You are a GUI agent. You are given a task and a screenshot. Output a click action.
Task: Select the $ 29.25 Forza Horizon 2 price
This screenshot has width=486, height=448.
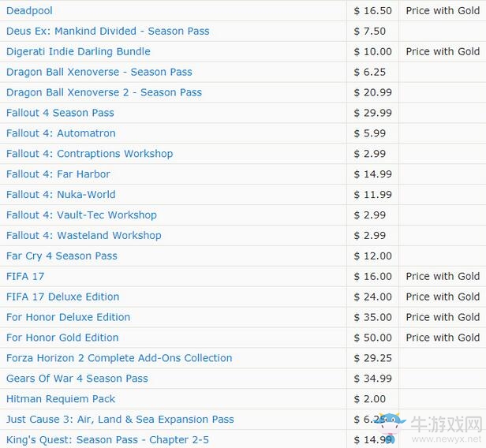373,358
